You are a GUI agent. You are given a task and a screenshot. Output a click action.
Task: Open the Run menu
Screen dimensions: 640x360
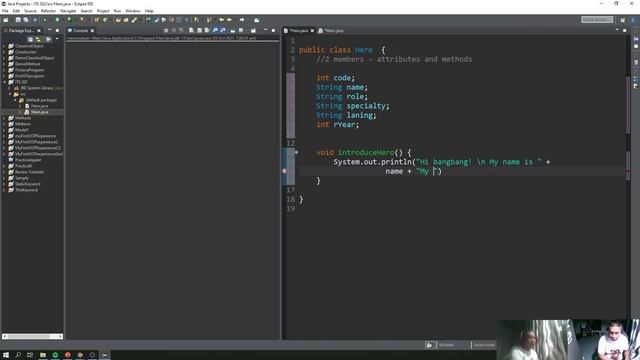(117, 11)
